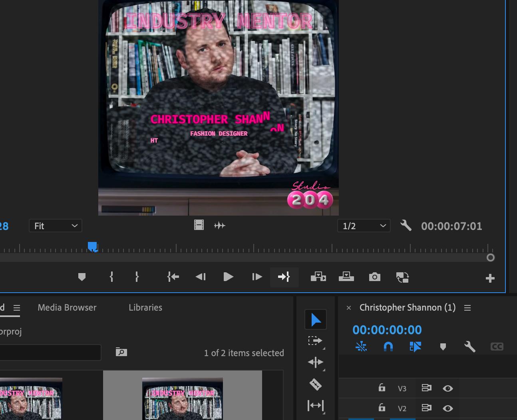Target the V3 track label
The image size is (517, 420).
[402, 388]
